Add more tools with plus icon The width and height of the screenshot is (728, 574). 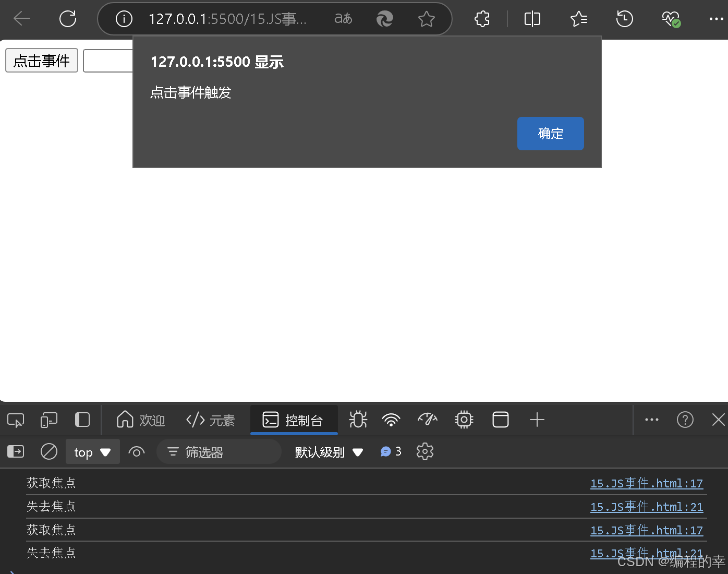point(537,420)
